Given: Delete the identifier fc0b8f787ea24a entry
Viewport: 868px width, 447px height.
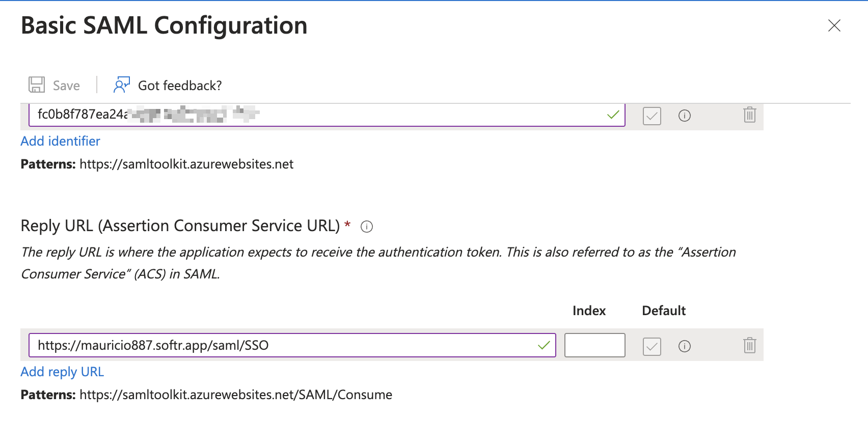Looking at the screenshot, I should (749, 116).
